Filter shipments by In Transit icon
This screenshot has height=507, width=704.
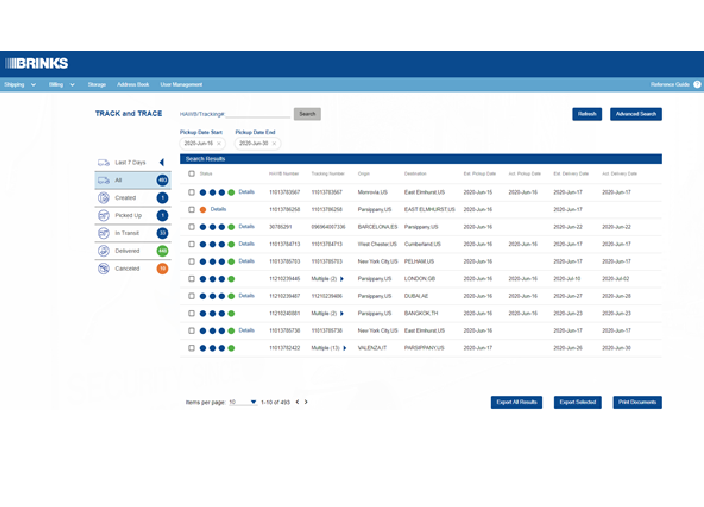click(104, 233)
